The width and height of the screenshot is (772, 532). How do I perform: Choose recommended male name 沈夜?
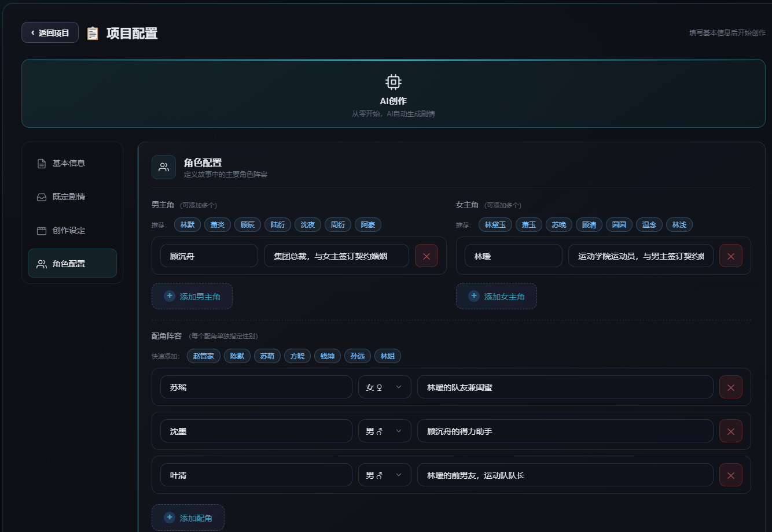pos(308,224)
